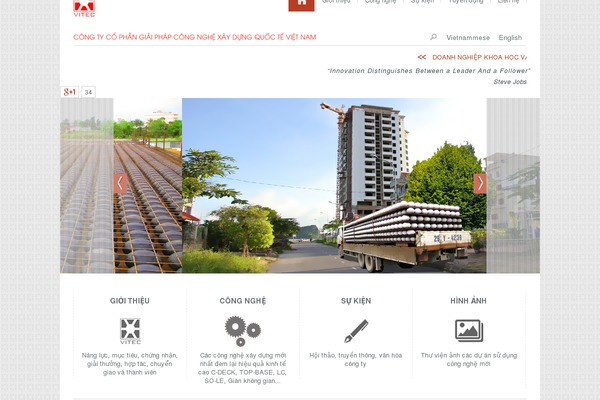Click the red home icon in navigation

302,5
